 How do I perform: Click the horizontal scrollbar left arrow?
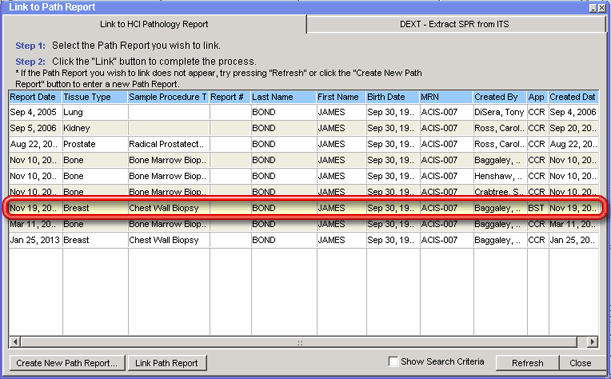(15, 342)
